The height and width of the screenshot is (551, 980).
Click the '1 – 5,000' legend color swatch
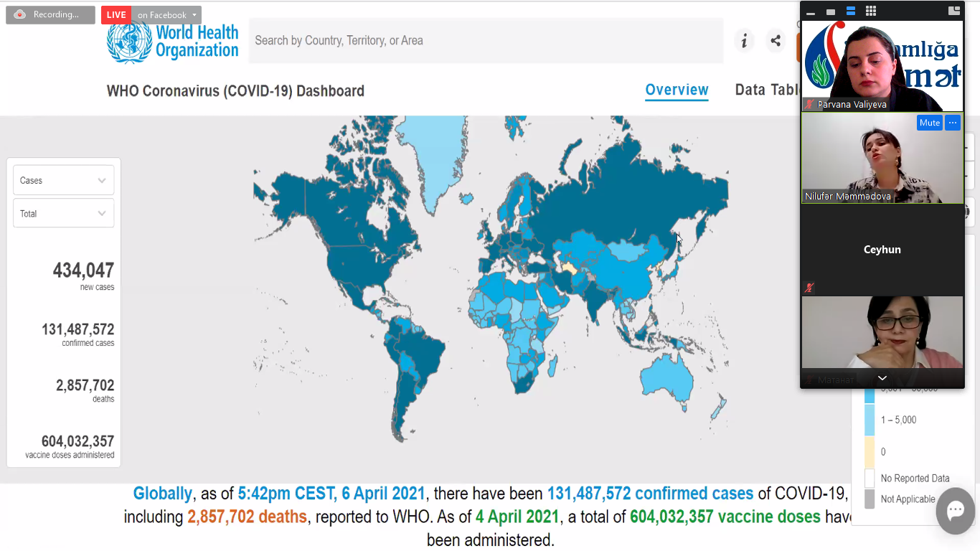click(x=870, y=420)
